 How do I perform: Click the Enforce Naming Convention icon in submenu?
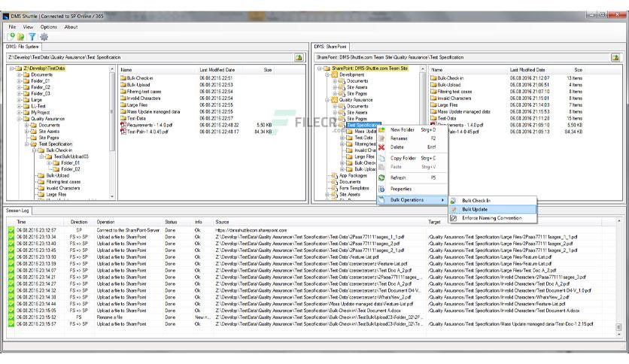[x=453, y=218]
